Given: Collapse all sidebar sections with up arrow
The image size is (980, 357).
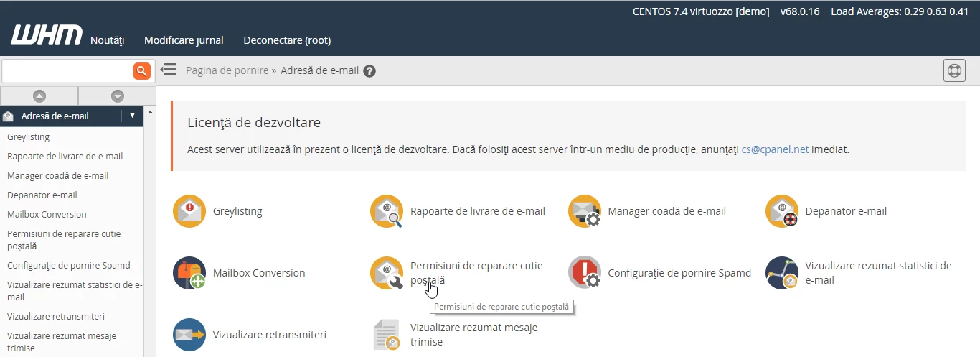Looking at the screenshot, I should pyautogui.click(x=39, y=96).
